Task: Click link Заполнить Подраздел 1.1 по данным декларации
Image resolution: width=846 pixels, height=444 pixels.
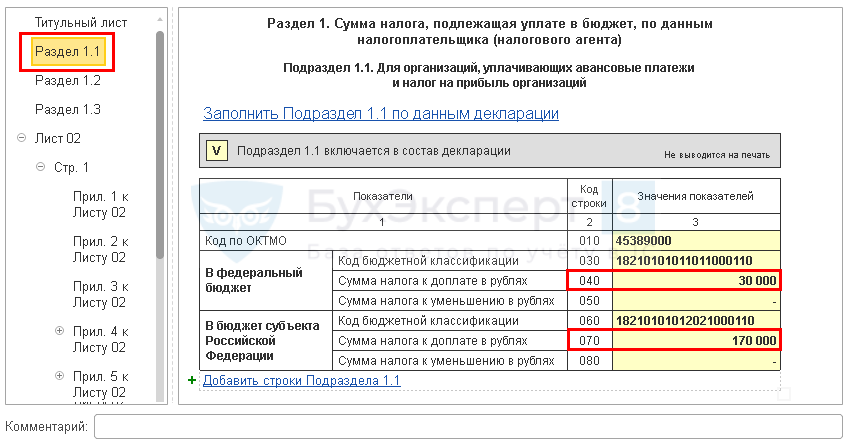Action: (x=380, y=114)
